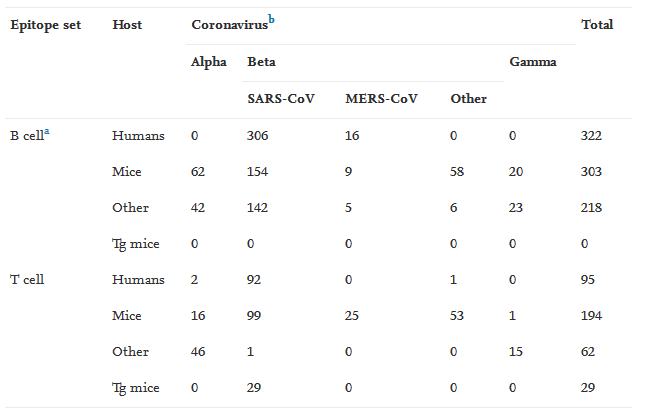Select the value 154 in Mice row
Viewport: 648px width, 419px height.
tap(257, 172)
